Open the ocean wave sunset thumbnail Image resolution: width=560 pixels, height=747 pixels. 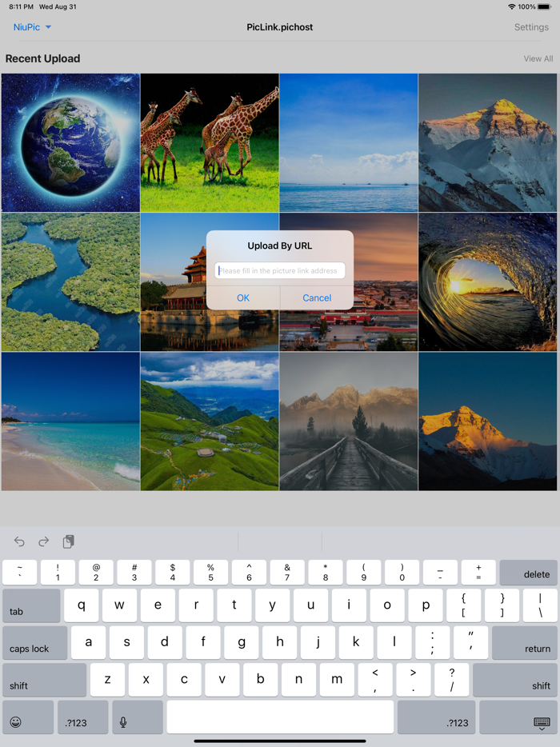[x=487, y=282]
